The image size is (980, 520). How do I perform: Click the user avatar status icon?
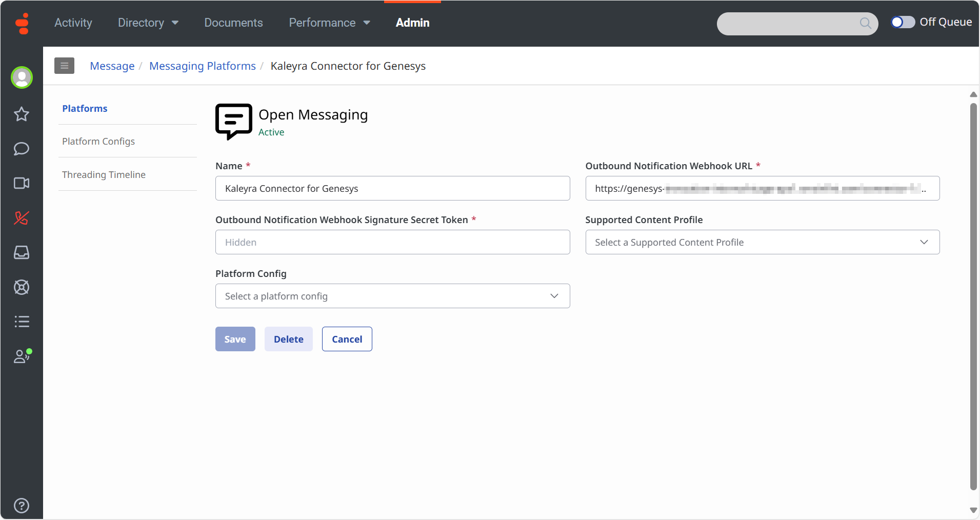point(22,77)
